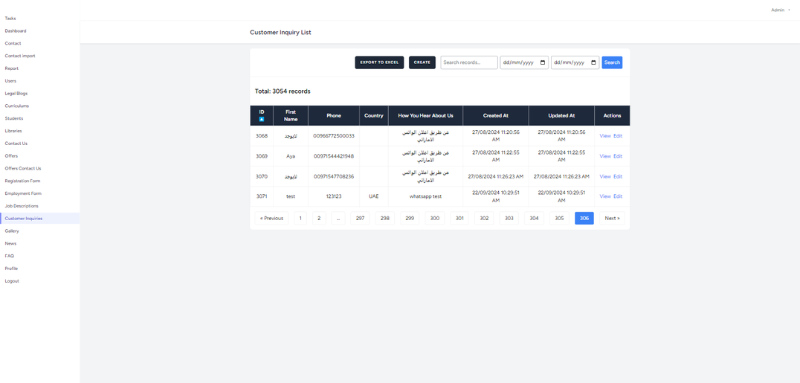Expand the Admin user dropdown
The width and height of the screenshot is (800, 383).
780,10
